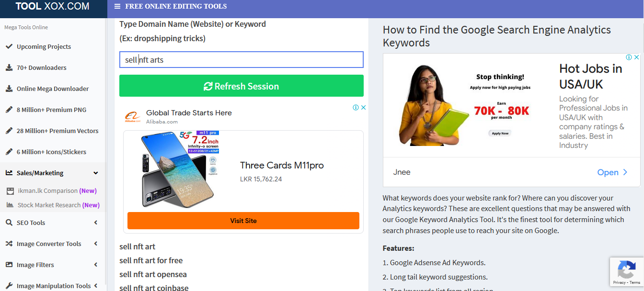Click the download icon beside 70+ Downloaders

9,67
